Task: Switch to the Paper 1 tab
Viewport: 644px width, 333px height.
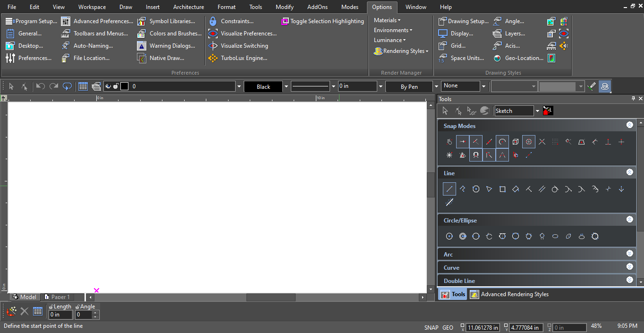Action: click(60, 297)
